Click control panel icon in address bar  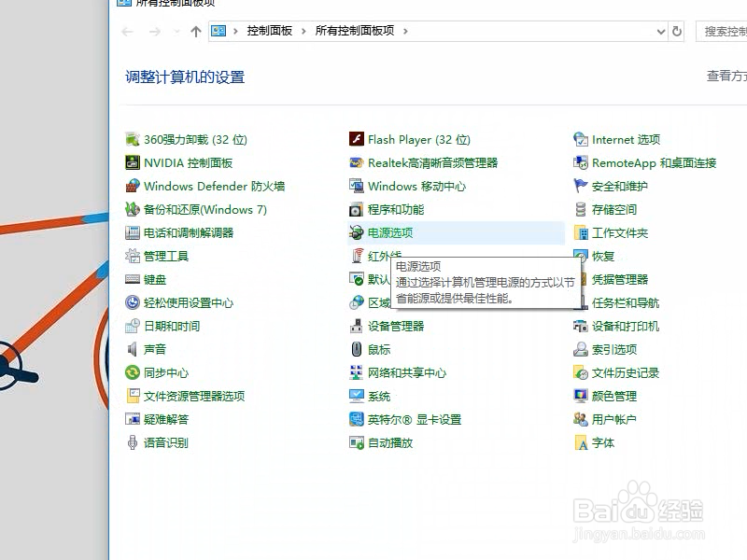(x=218, y=31)
